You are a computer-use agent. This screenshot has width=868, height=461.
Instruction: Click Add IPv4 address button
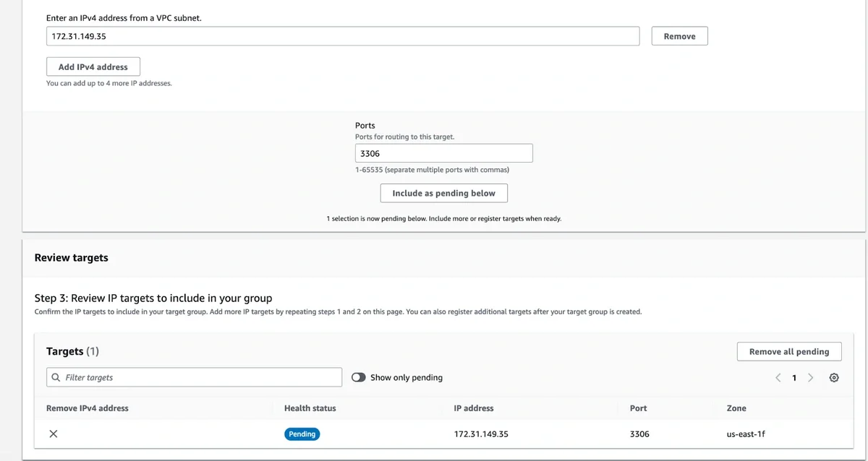coord(93,66)
